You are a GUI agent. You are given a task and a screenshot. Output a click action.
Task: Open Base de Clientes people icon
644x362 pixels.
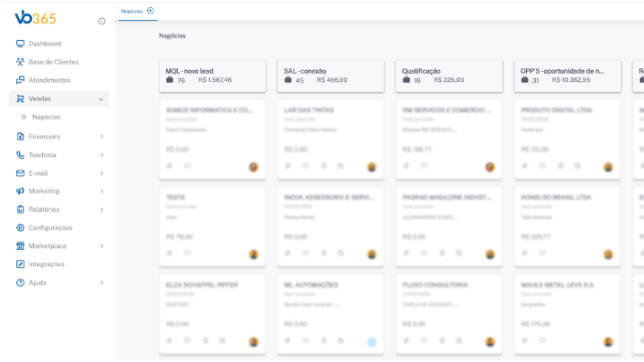coord(20,62)
